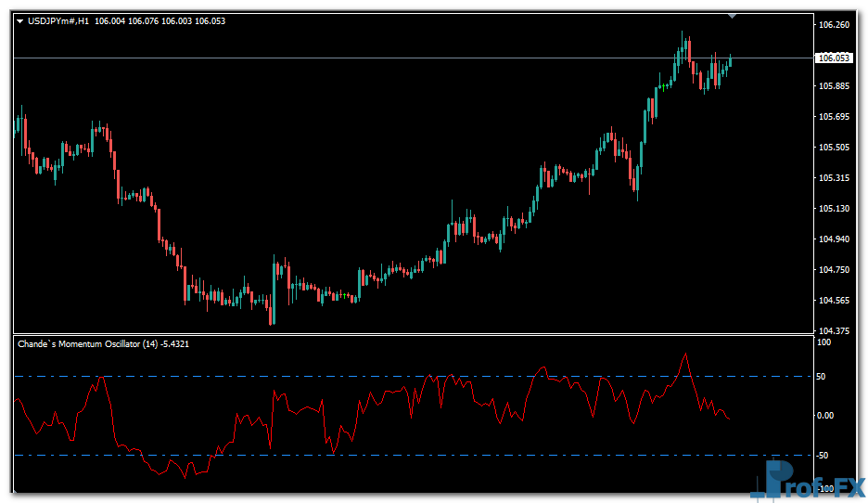Click the 104.375 price scale label

834,331
